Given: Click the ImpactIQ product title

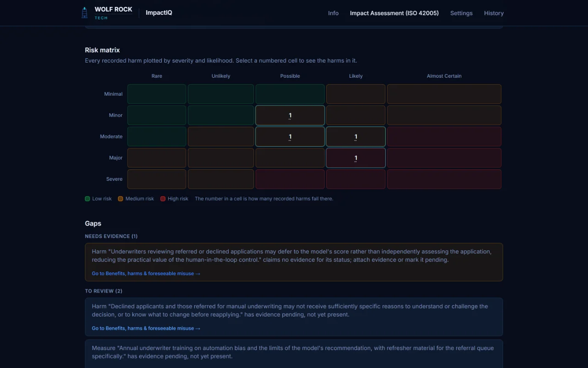Looking at the screenshot, I should point(159,13).
